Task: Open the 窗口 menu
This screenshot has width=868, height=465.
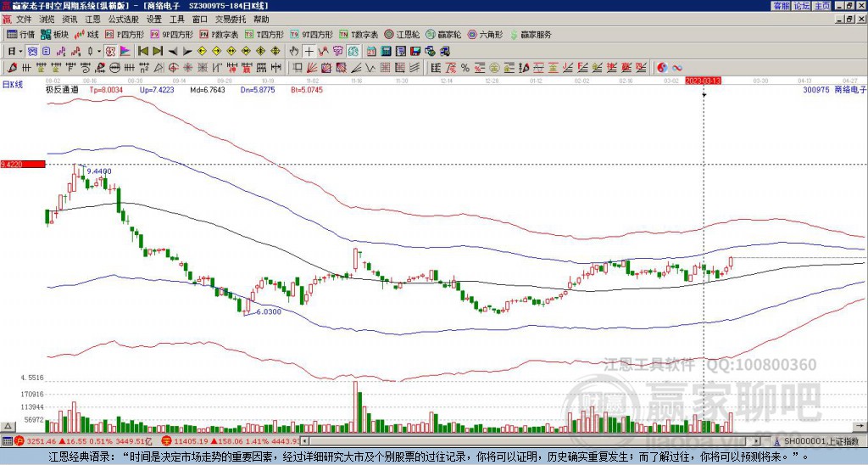Action: [200, 20]
